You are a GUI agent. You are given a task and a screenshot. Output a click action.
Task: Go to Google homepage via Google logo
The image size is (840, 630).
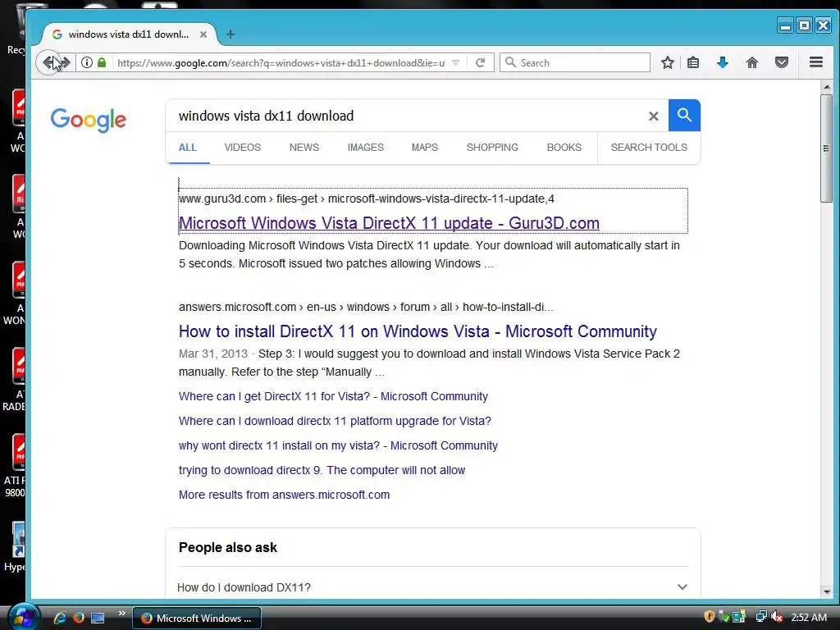(89, 120)
